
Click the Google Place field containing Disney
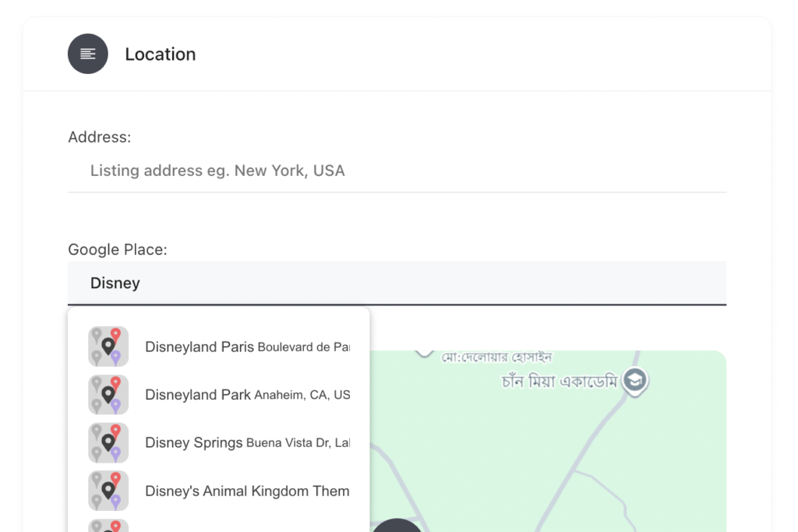click(x=397, y=283)
